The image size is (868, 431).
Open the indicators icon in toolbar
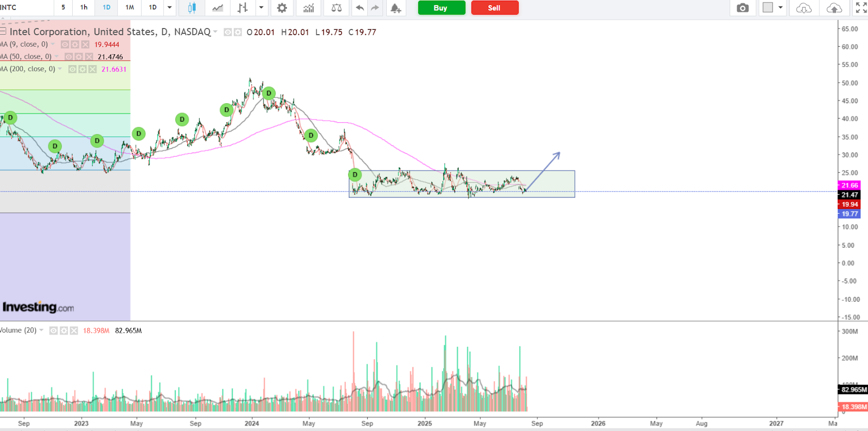(309, 8)
